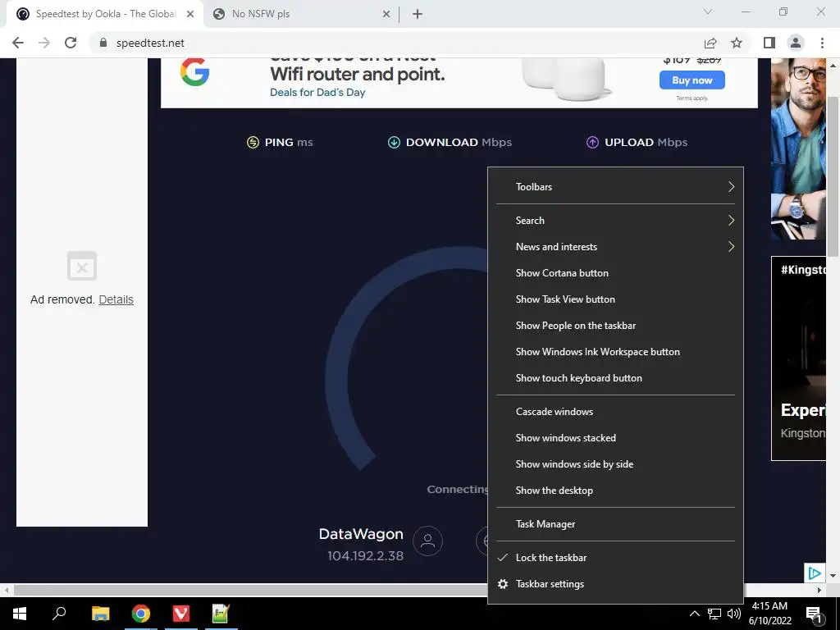Uncheck Lock the taskbar
The image size is (840, 630).
point(615,558)
